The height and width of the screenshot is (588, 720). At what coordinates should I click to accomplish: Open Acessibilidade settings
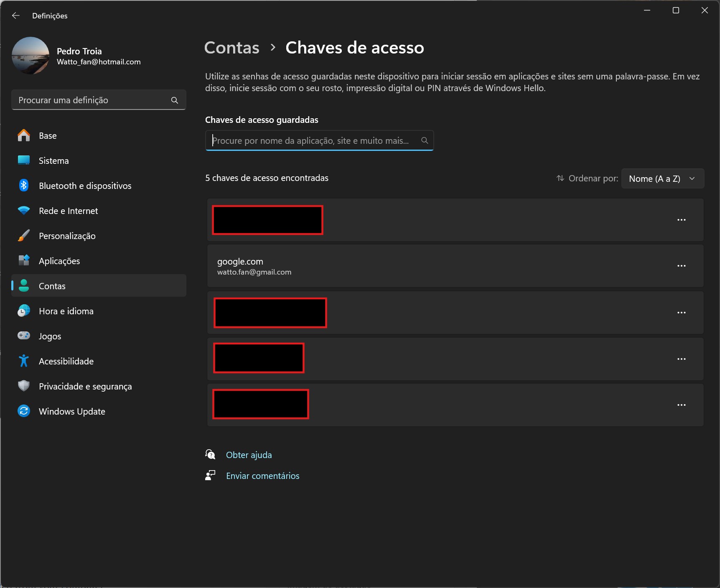coord(66,361)
